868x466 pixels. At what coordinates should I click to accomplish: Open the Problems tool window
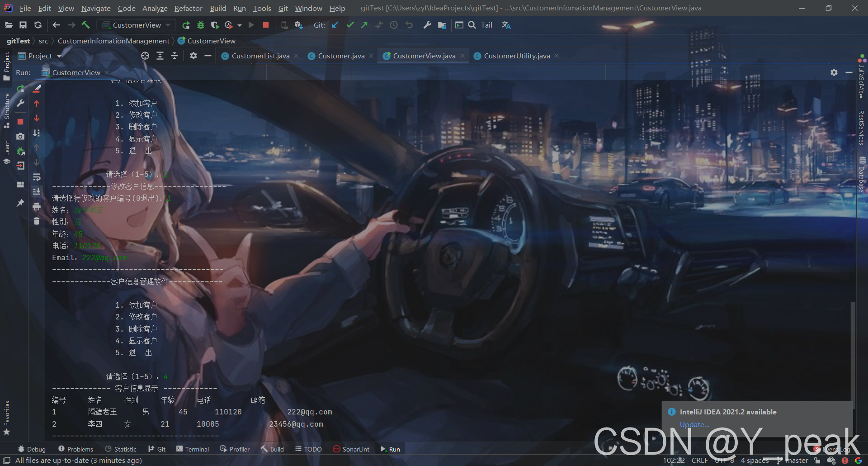pos(75,449)
